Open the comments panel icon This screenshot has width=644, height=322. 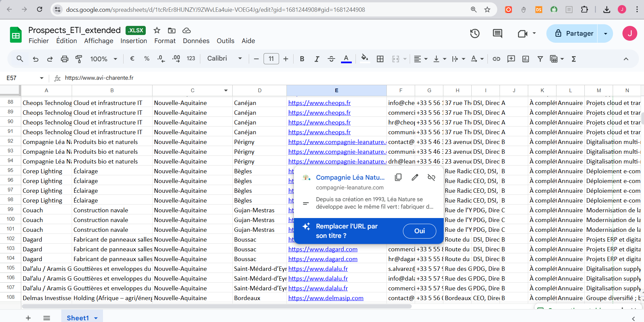pyautogui.click(x=497, y=33)
